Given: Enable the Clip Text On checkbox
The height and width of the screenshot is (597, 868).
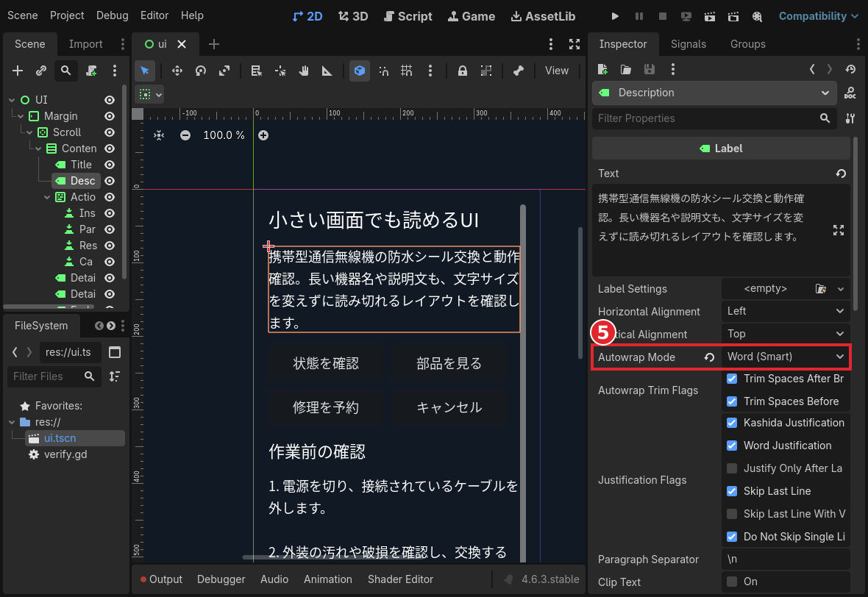Looking at the screenshot, I should pyautogui.click(x=732, y=582).
